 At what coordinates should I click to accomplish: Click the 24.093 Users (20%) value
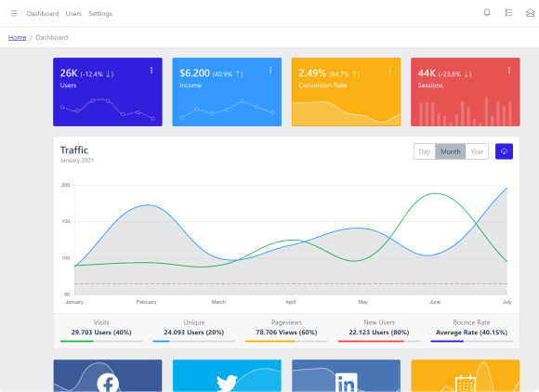pyautogui.click(x=194, y=333)
